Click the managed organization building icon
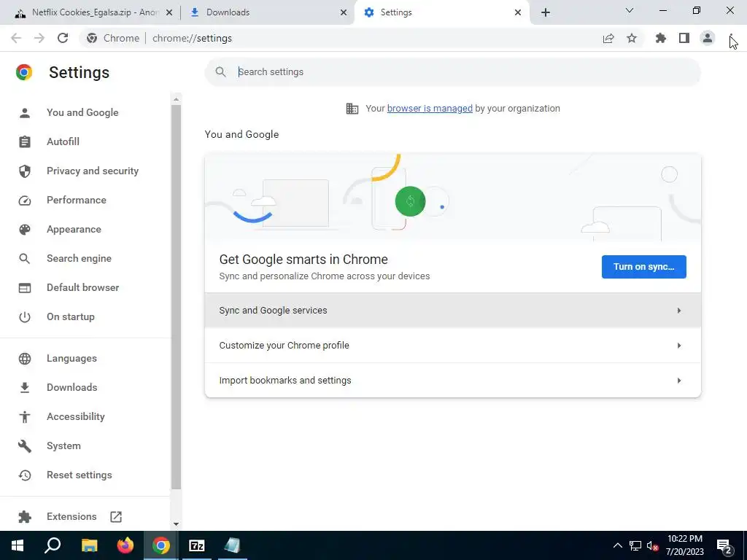This screenshot has width=747, height=560. coord(352,109)
